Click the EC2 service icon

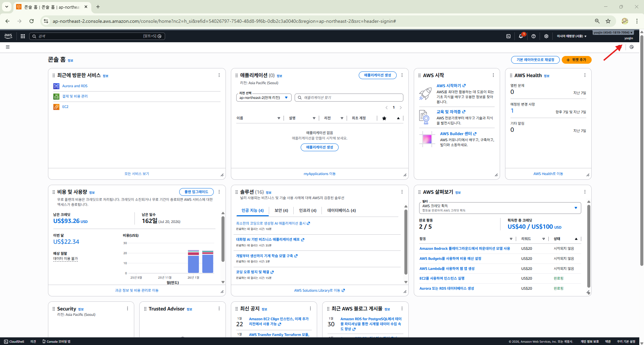pos(56,107)
